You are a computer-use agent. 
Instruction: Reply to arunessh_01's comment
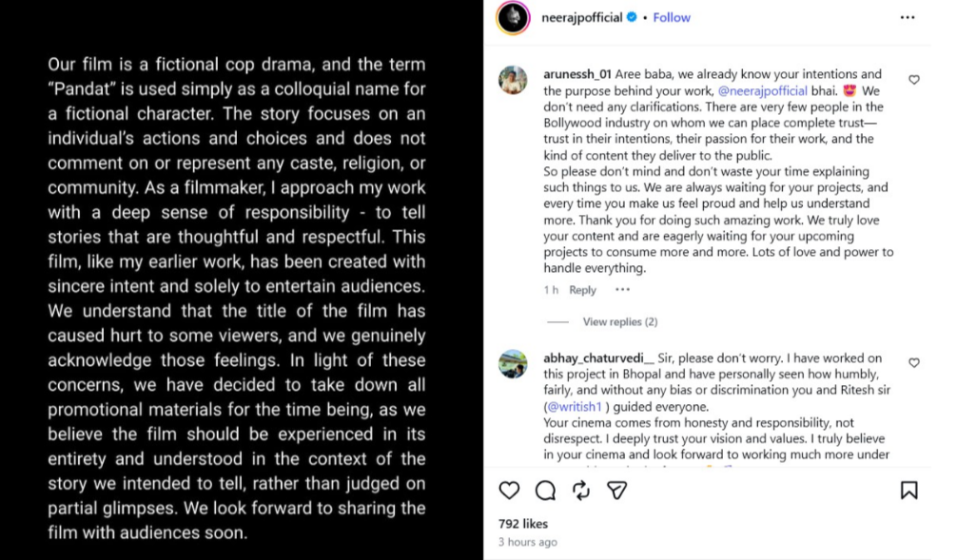582,290
